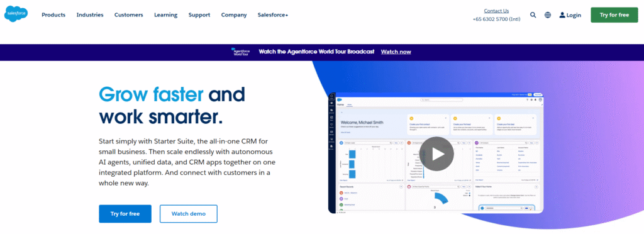Click the +65 6302 5700 phone number
Viewport: 644px width, 234px height.
[496, 19]
